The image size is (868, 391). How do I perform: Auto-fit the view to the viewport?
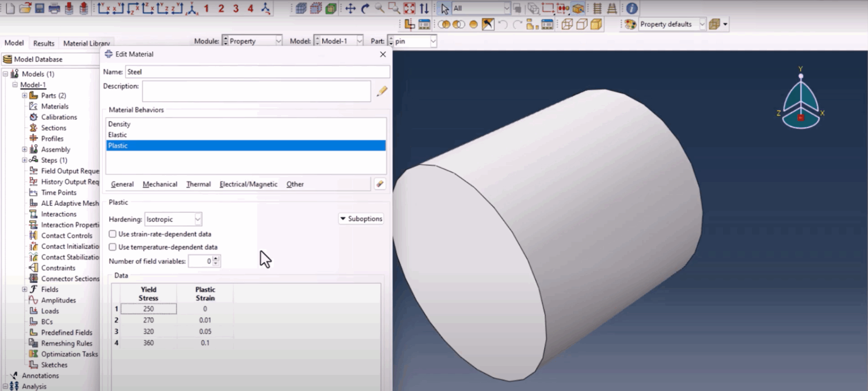[409, 8]
